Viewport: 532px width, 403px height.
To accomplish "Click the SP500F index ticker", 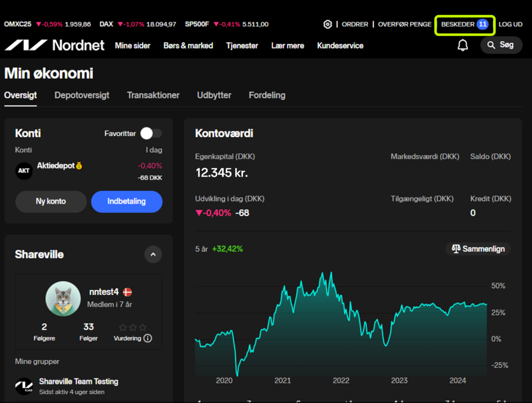I will point(227,24).
